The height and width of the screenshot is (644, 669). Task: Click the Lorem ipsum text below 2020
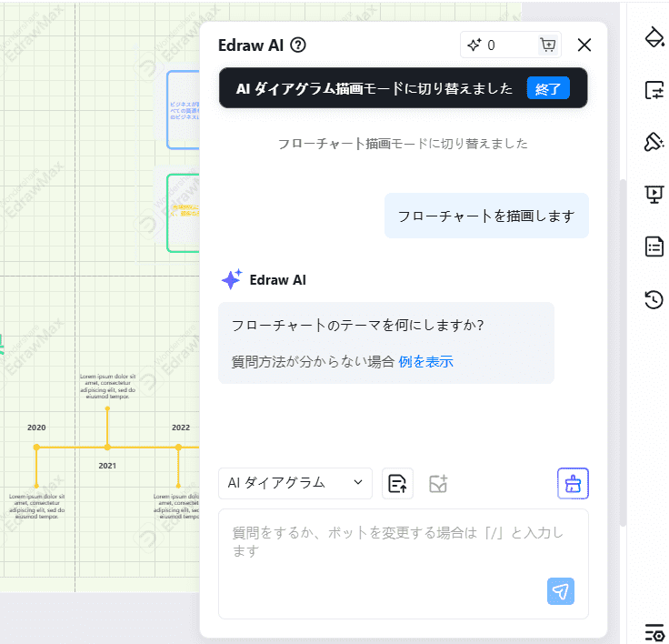click(x=36, y=507)
